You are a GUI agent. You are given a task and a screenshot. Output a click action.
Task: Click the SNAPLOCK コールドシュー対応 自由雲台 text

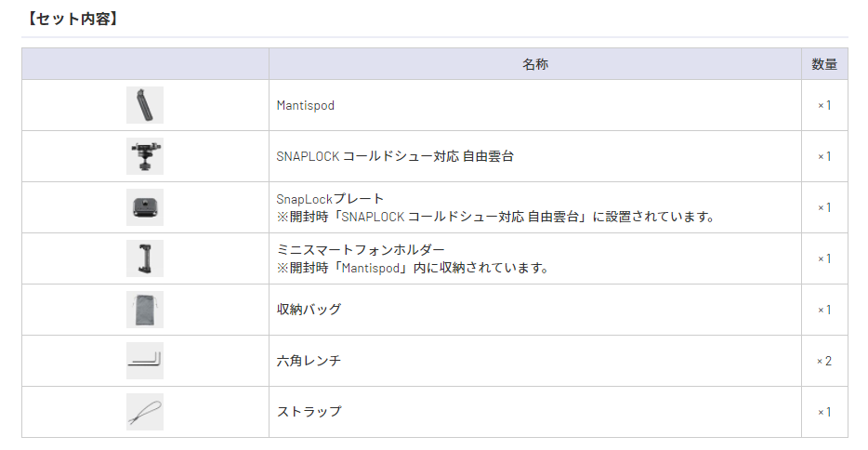click(395, 156)
